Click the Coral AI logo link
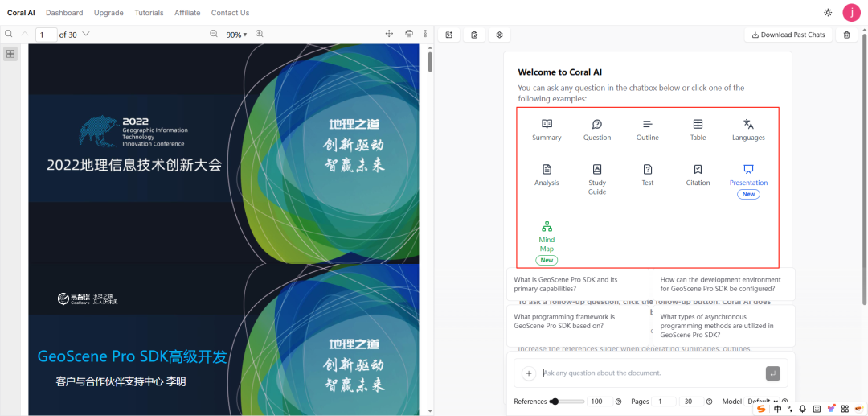Viewport: 868px width, 416px height. point(21,13)
